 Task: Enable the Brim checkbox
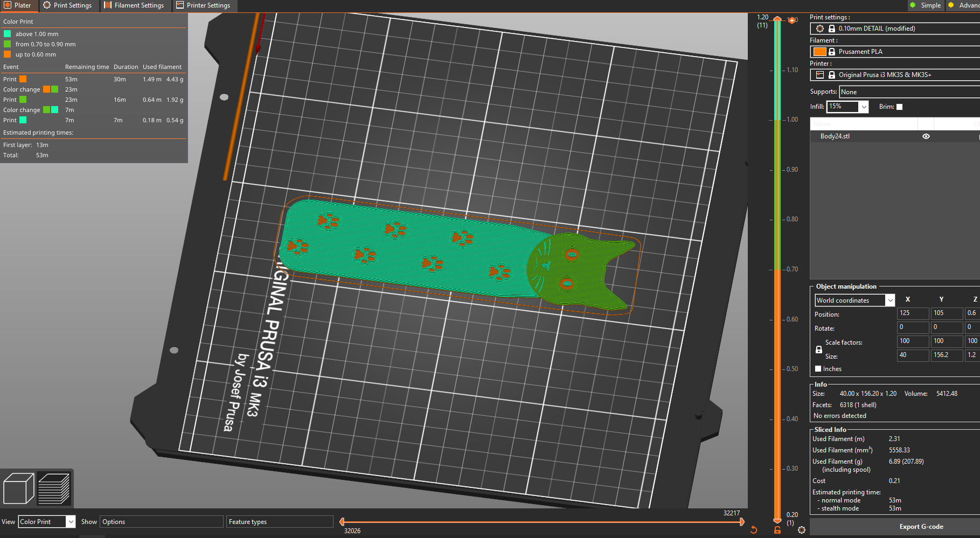(899, 107)
